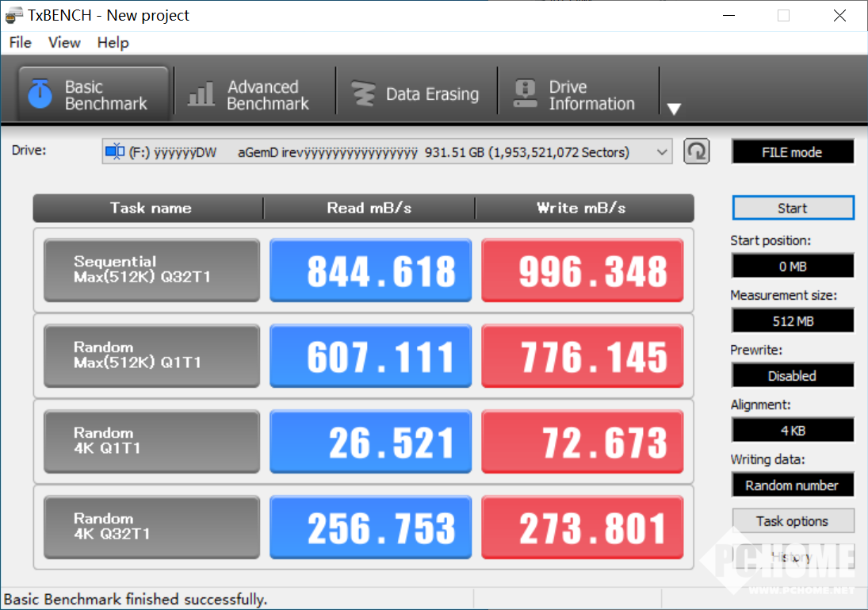The width and height of the screenshot is (868, 610).
Task: Start the benchmark with Start button
Action: click(x=793, y=209)
